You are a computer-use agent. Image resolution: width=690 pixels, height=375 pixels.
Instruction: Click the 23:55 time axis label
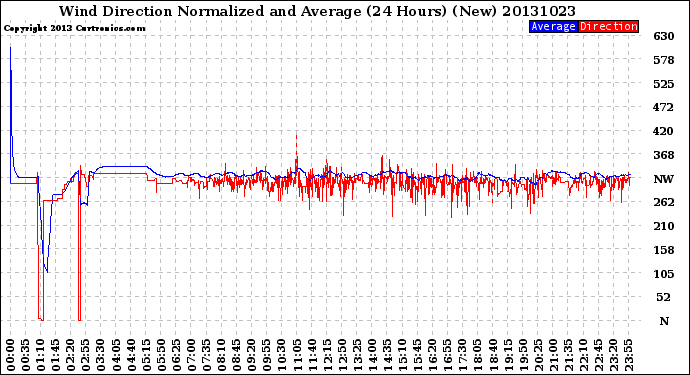click(x=628, y=355)
